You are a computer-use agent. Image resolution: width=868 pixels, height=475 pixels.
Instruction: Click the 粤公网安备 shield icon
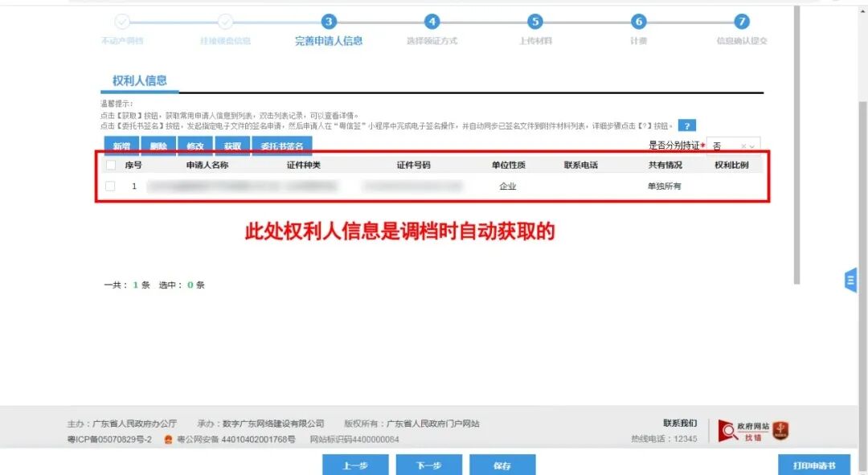coord(167,440)
